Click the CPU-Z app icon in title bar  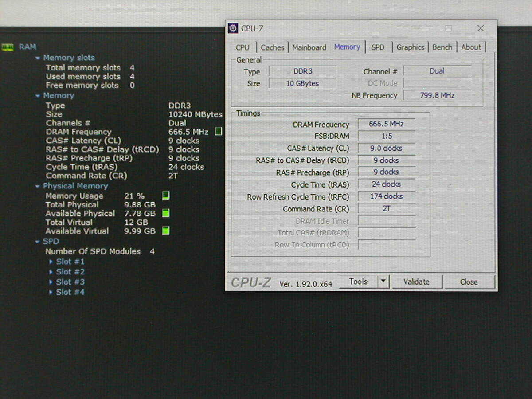click(x=233, y=28)
